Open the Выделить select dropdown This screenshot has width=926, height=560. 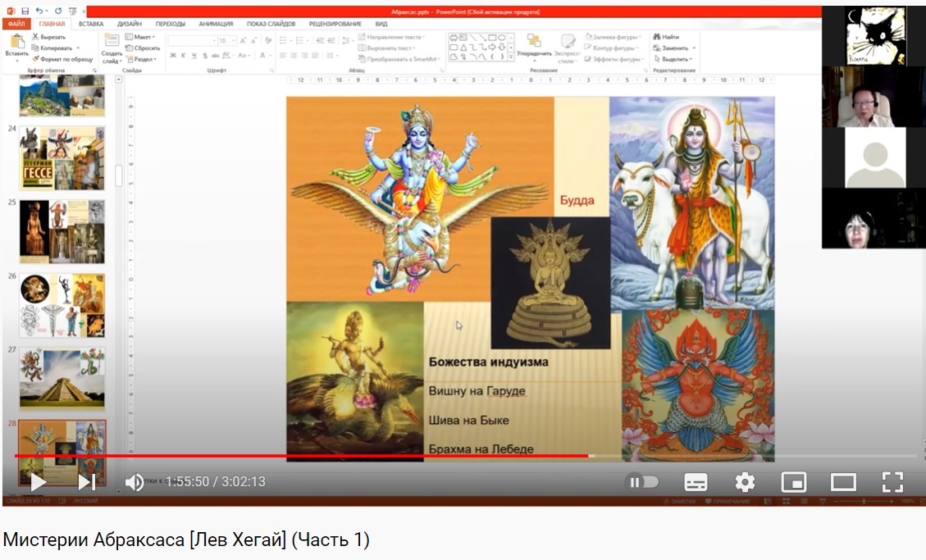point(673,59)
